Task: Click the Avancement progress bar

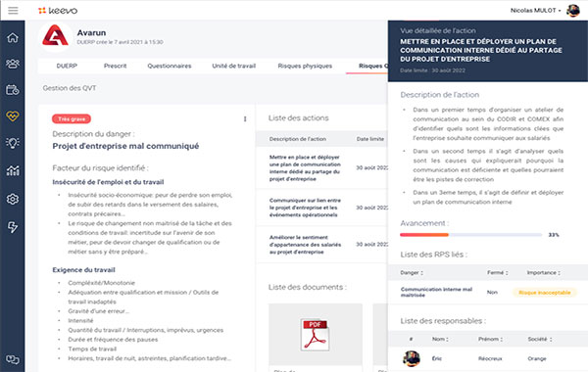Action: pos(470,235)
